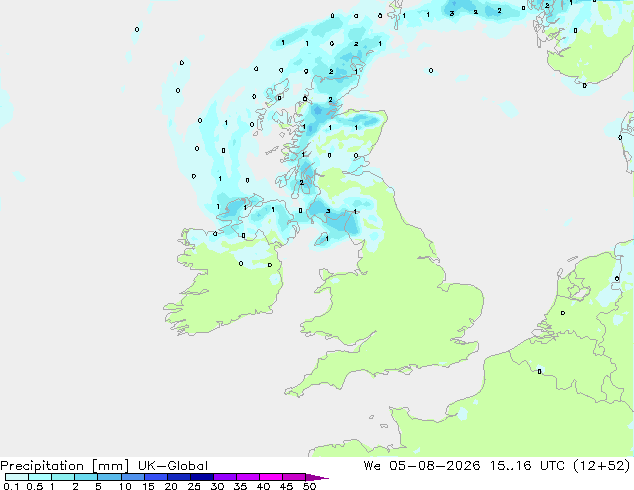
Task: Click the 45–50 mm dark magenta swatch
Action: click(294, 477)
